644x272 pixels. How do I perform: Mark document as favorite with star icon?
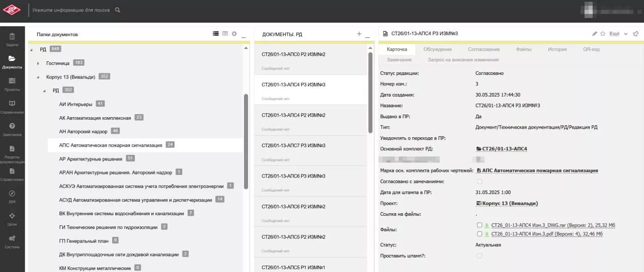(x=602, y=34)
